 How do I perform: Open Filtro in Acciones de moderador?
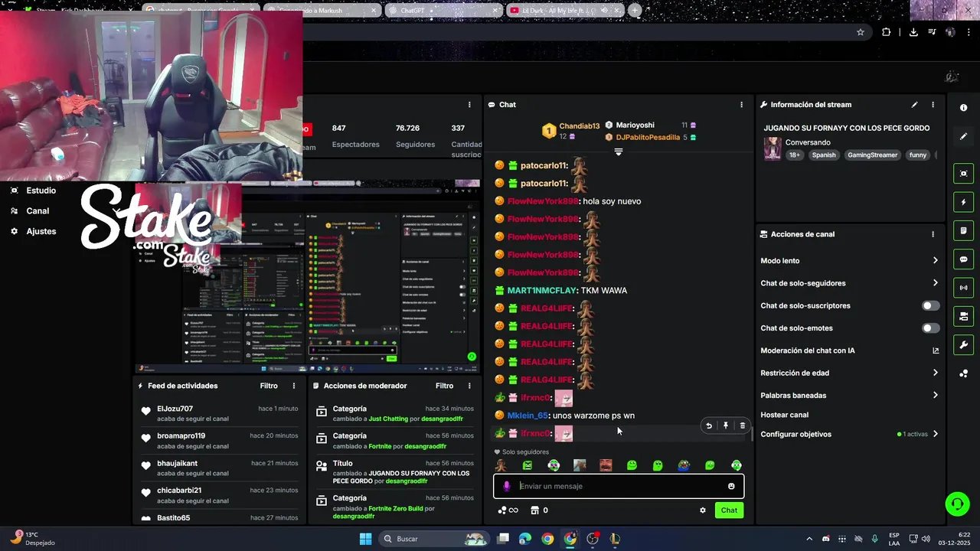point(444,386)
